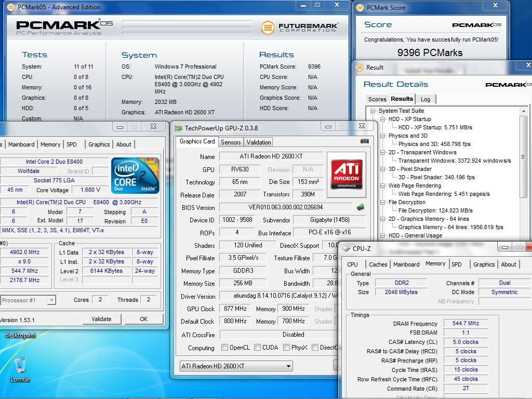Collapse 2D - Graphics Memory - 64 lines node
The height and width of the screenshot is (399, 532).
pos(383,219)
